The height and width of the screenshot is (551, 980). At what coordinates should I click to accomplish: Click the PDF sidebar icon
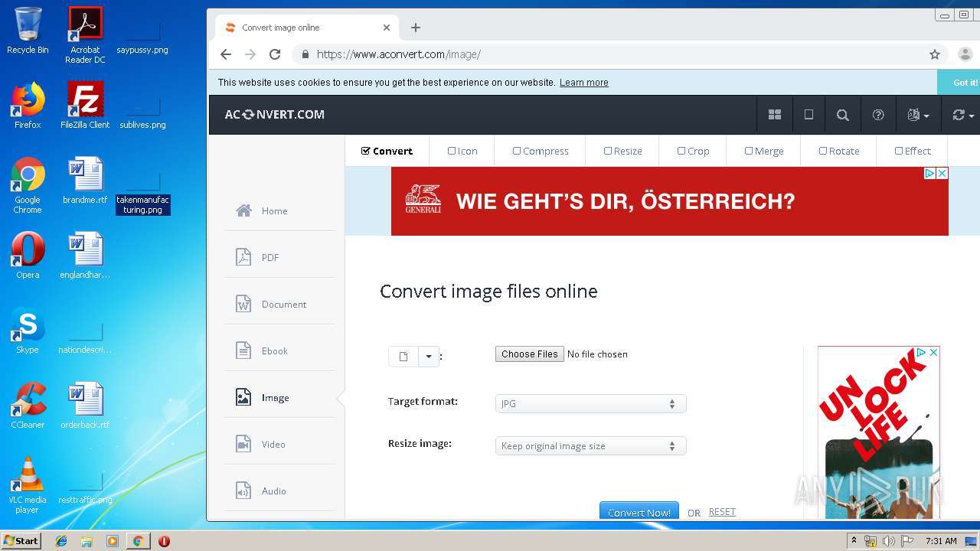click(243, 257)
